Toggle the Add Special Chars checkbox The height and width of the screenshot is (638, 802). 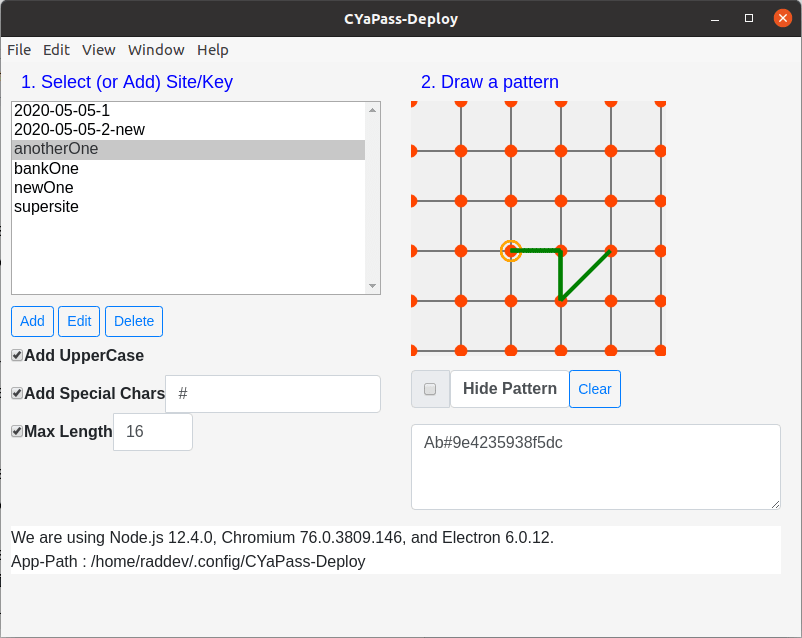coord(17,394)
